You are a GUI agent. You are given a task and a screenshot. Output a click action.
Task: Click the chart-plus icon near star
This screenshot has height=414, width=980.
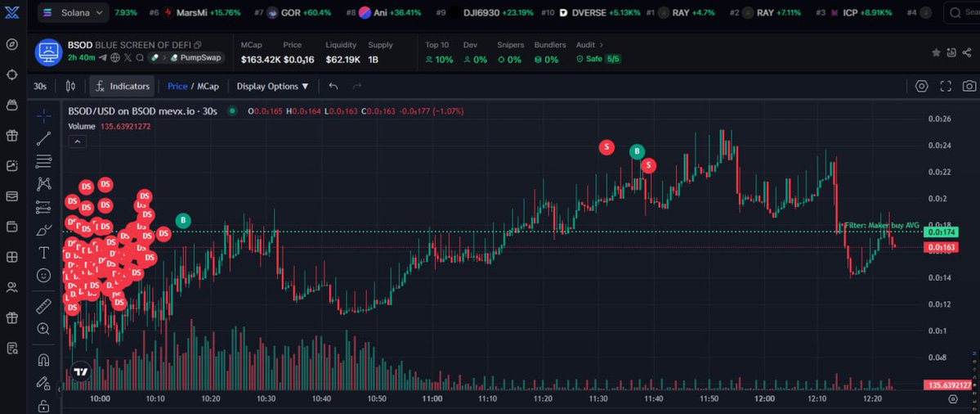951,53
